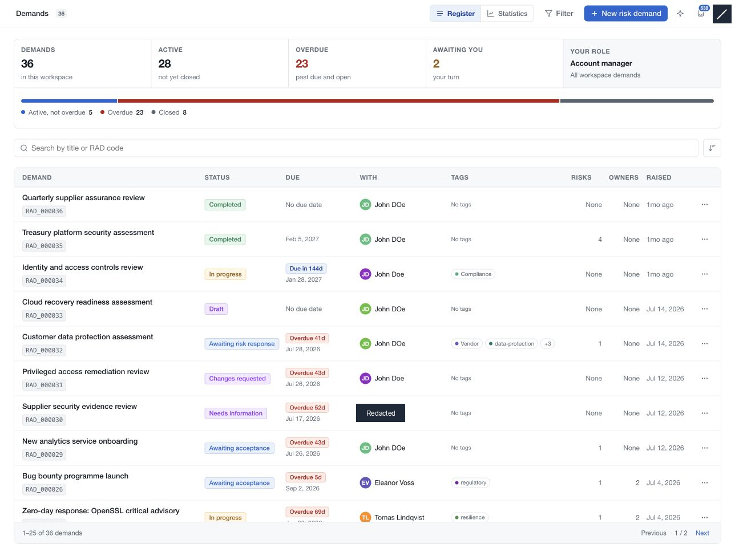The image size is (735, 560).
Task: Open row actions for Supplier security evidence review
Action: point(705,413)
